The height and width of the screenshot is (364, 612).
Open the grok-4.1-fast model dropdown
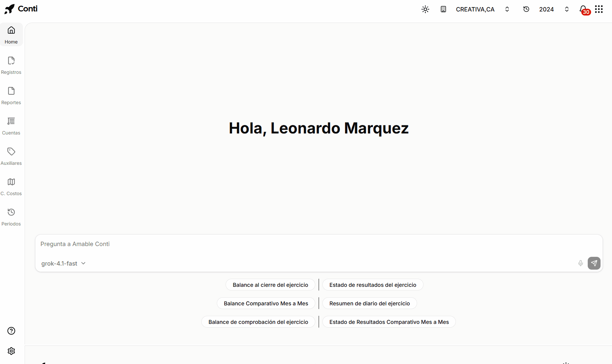pyautogui.click(x=63, y=264)
